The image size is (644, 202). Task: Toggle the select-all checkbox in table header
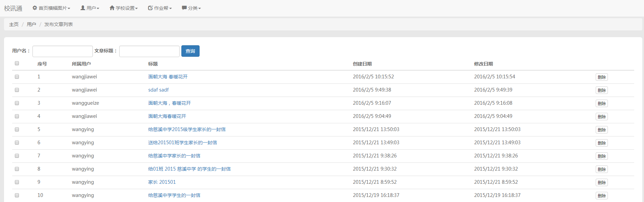[17, 63]
